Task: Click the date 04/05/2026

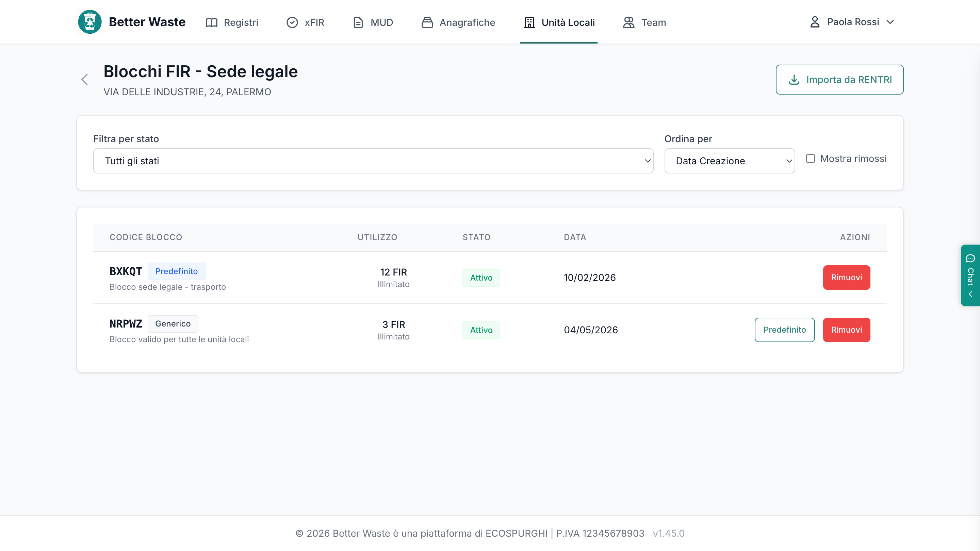Action: click(x=591, y=330)
